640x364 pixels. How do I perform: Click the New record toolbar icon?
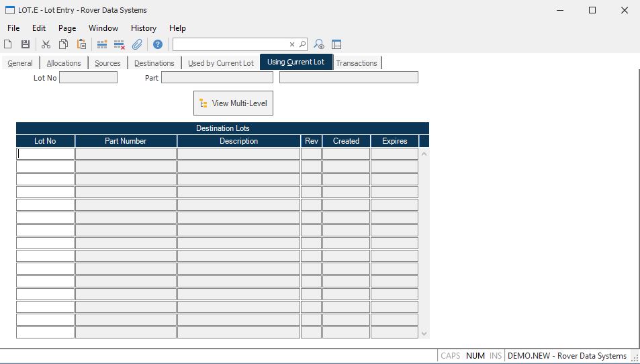[8, 44]
